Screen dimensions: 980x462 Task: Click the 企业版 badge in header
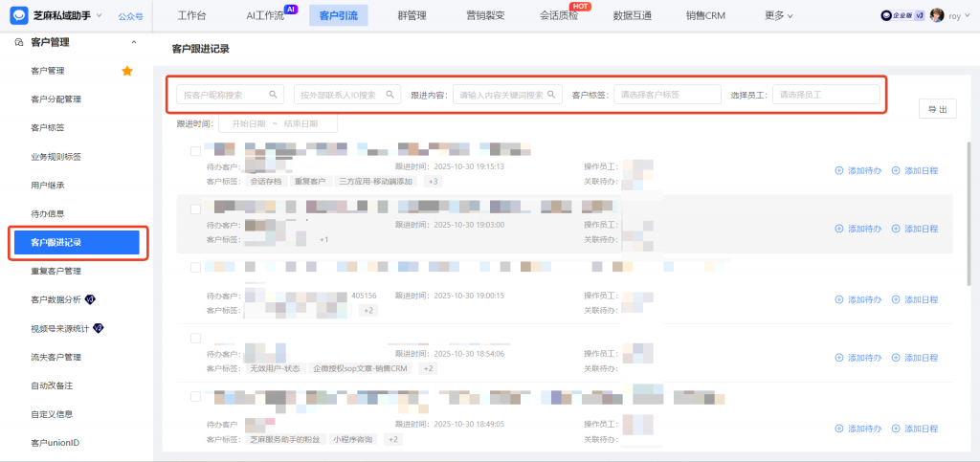pyautogui.click(x=902, y=16)
